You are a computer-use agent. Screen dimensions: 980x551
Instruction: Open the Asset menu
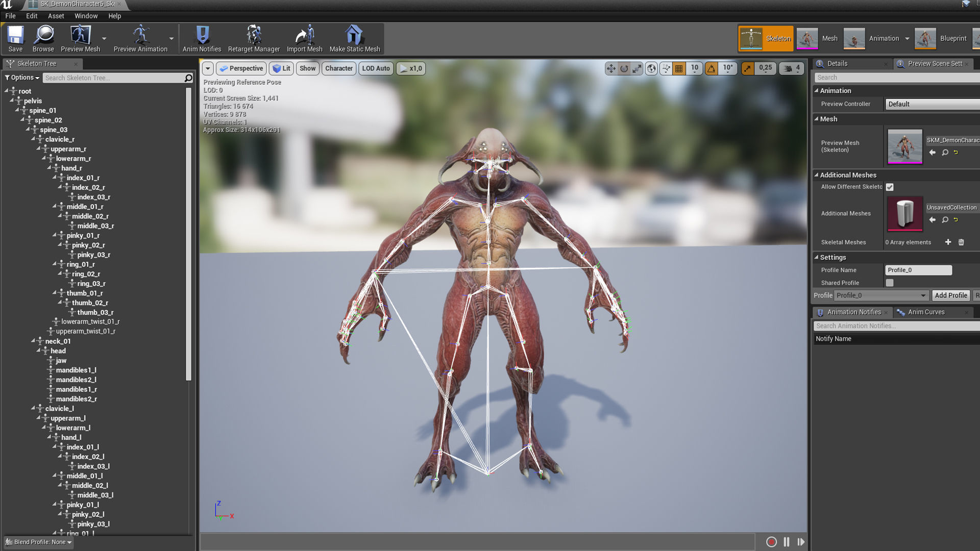pos(56,16)
